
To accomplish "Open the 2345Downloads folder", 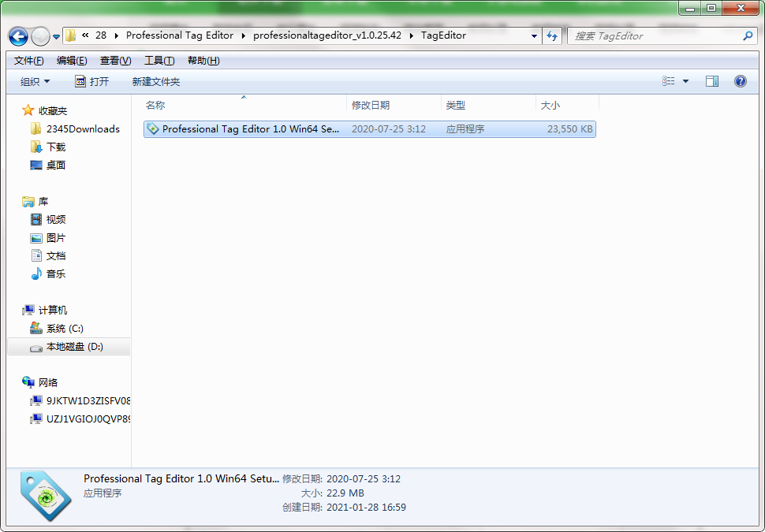I will [83, 129].
